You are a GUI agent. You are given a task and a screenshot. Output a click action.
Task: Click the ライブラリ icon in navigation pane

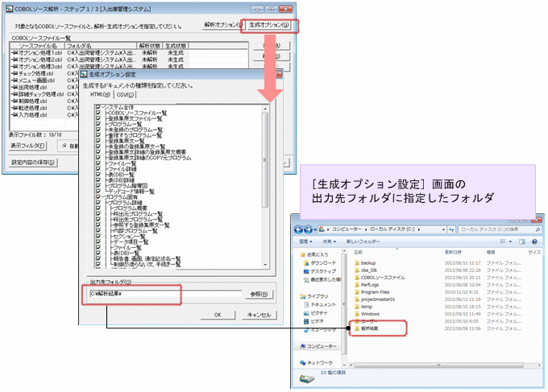[x=303, y=296]
